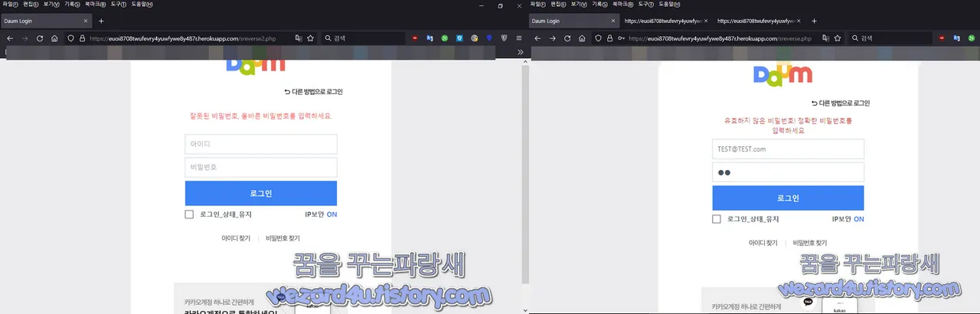Open 기록 menu in right window
980x314 pixels.
coord(599,5)
